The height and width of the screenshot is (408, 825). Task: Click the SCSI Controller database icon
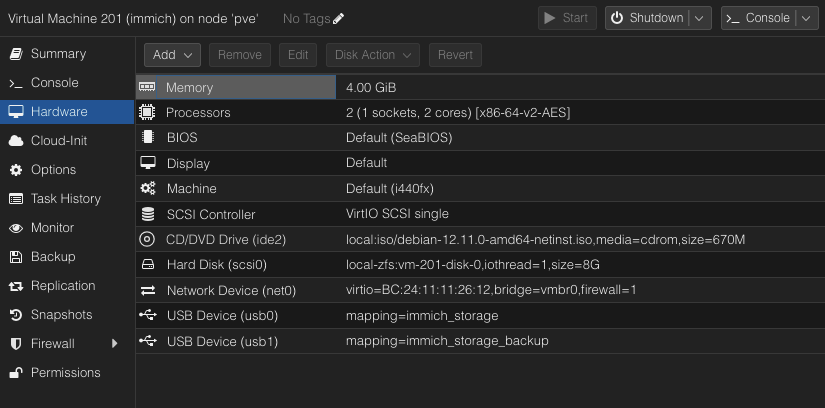tap(148, 214)
